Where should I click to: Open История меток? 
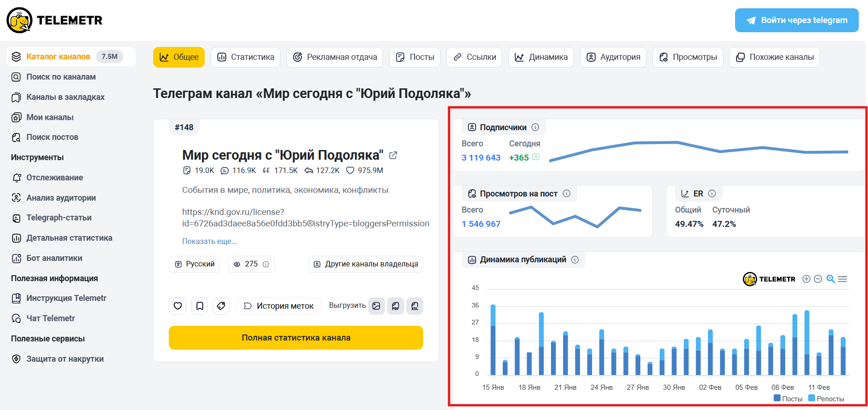point(278,306)
